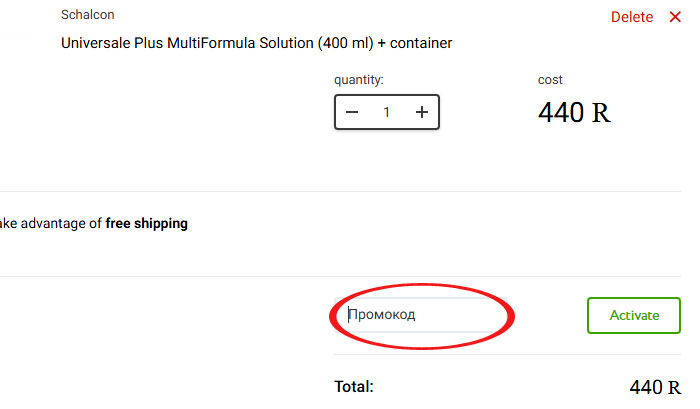
Task: Decrease quantity with the minus icon
Action: (352, 112)
